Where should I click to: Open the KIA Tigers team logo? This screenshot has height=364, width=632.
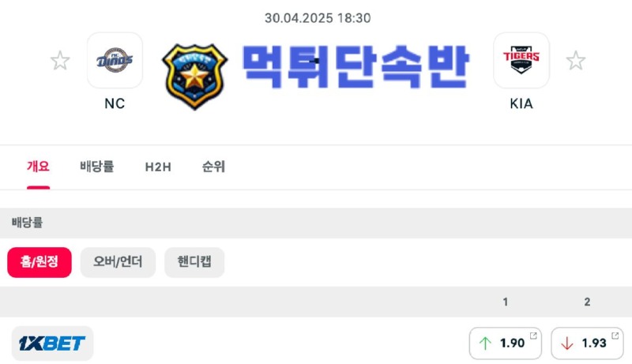pos(521,60)
